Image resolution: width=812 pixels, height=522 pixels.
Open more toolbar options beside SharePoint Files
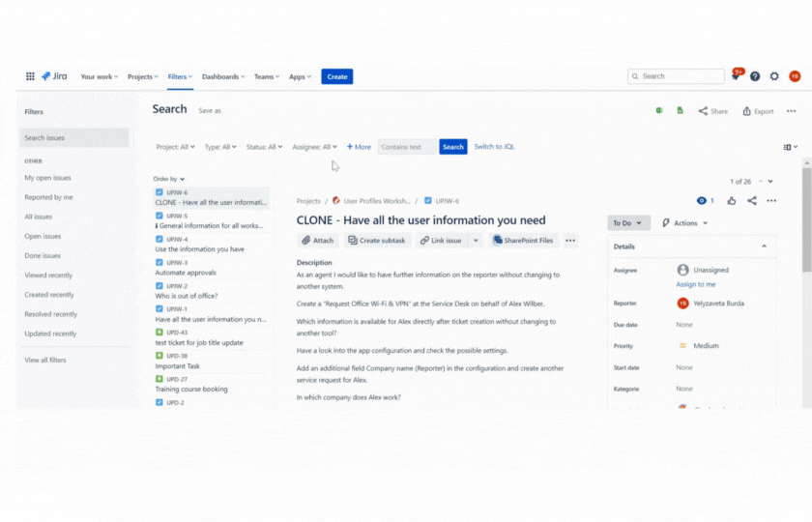(x=570, y=241)
